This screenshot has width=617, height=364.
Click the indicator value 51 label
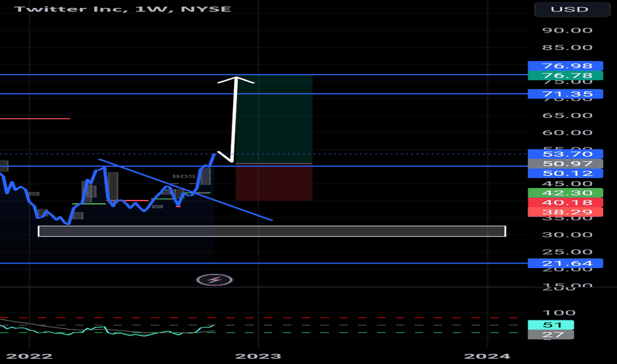[551, 325]
